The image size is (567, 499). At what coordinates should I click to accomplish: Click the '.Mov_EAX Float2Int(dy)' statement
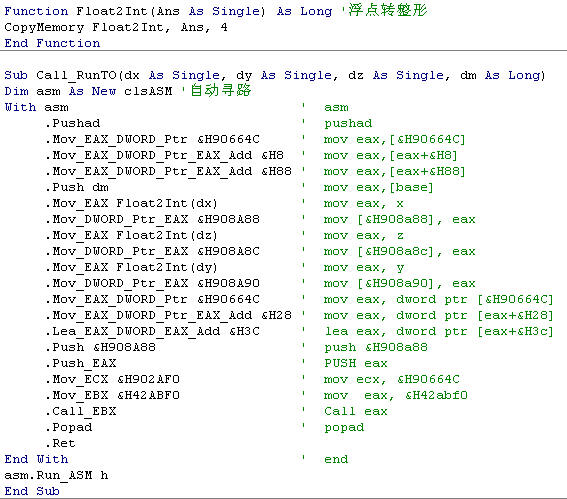132,268
